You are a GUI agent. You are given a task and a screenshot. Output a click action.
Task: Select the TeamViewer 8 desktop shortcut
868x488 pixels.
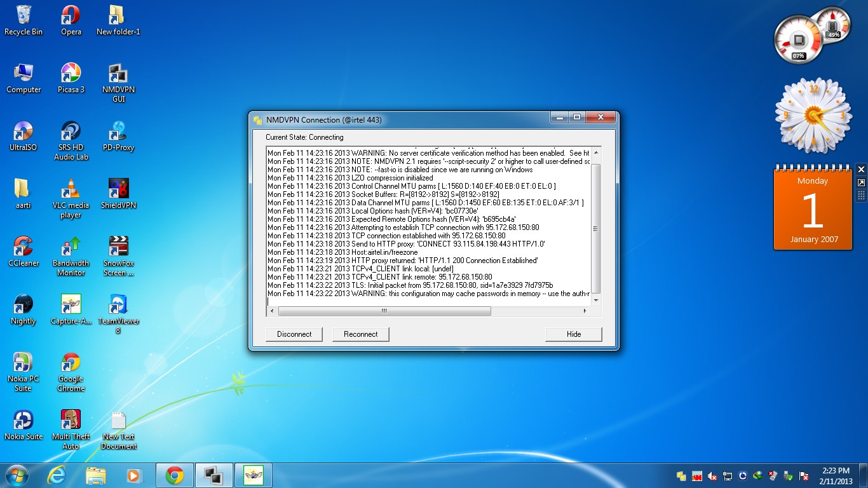tap(118, 314)
